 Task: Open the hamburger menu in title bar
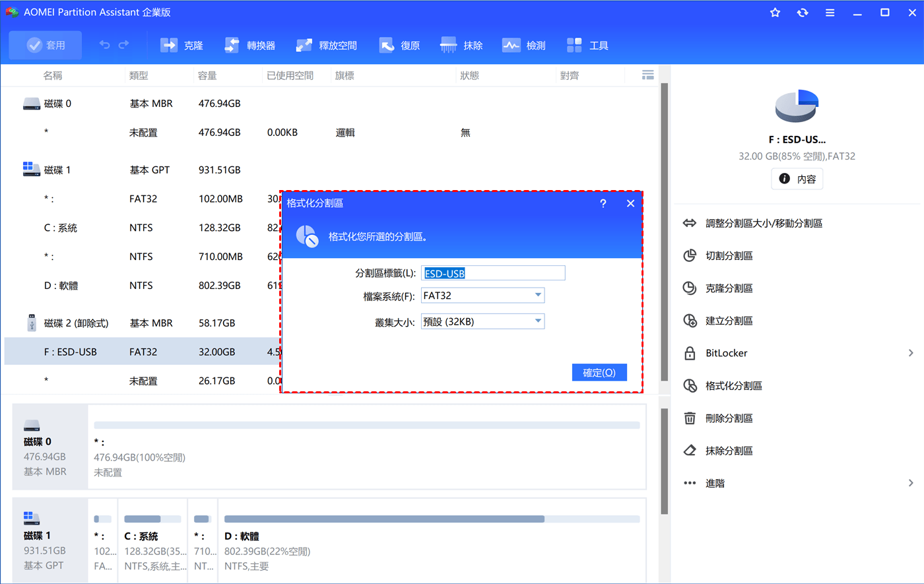coord(830,13)
